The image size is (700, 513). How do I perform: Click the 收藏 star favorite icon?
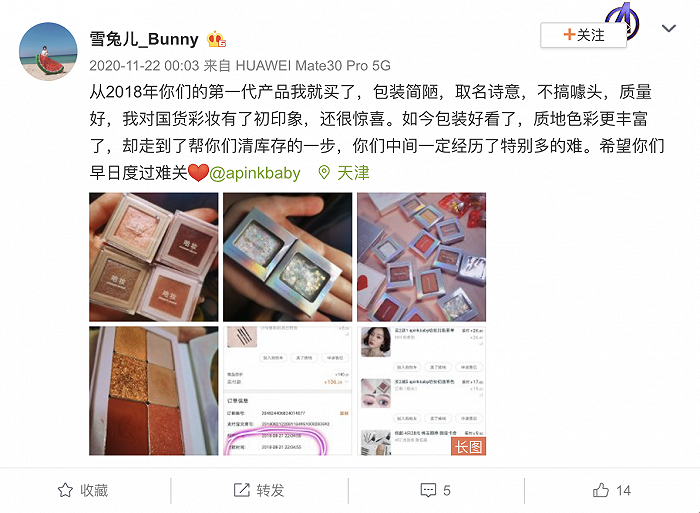tap(65, 490)
